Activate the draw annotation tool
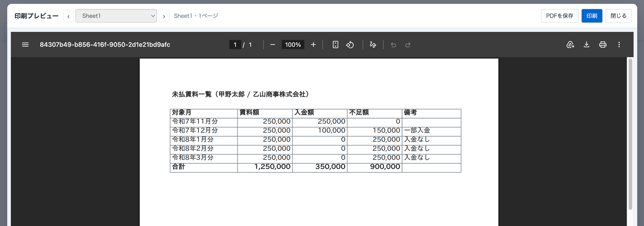 [373, 45]
